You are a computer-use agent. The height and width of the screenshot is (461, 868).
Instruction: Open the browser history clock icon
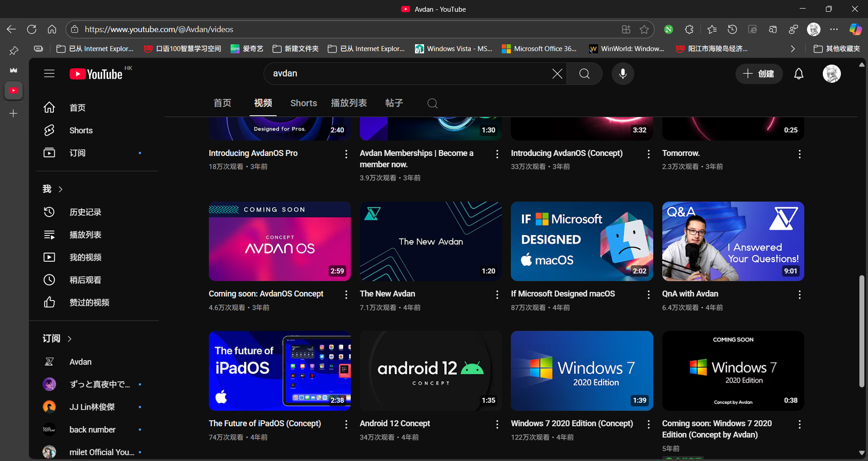pos(732,29)
